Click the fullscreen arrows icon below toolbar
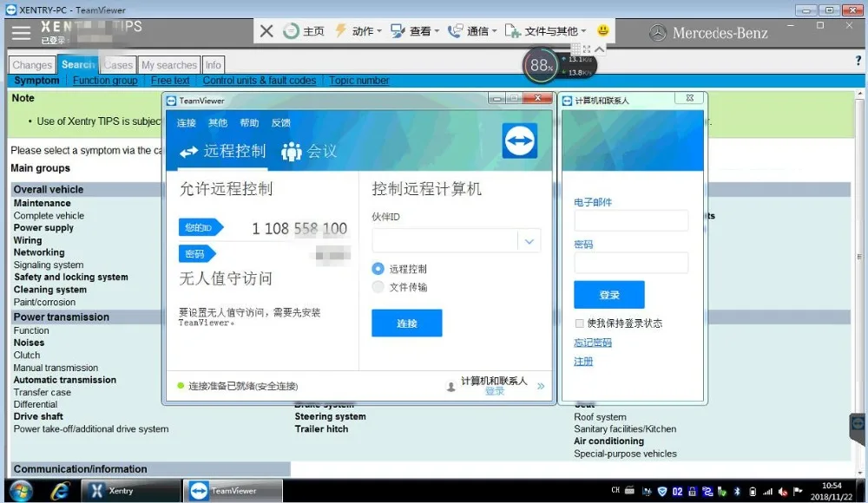Screen dimensions: 868x503 tap(587, 49)
